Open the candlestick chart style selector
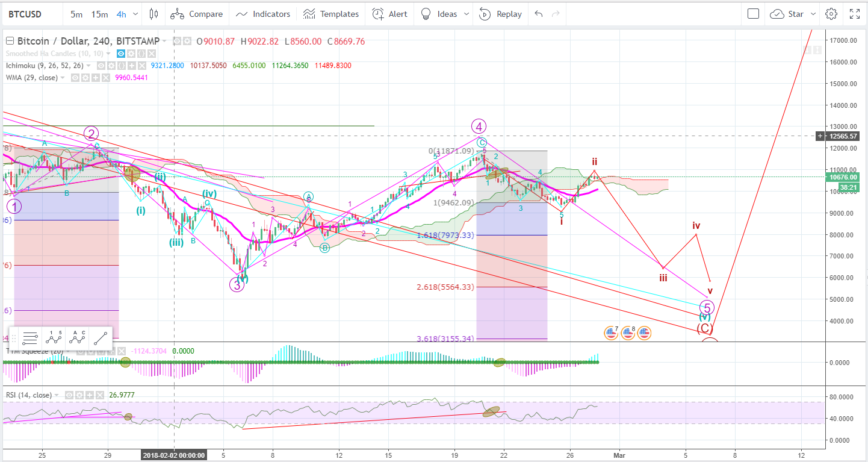This screenshot has width=868, height=462. pos(153,14)
